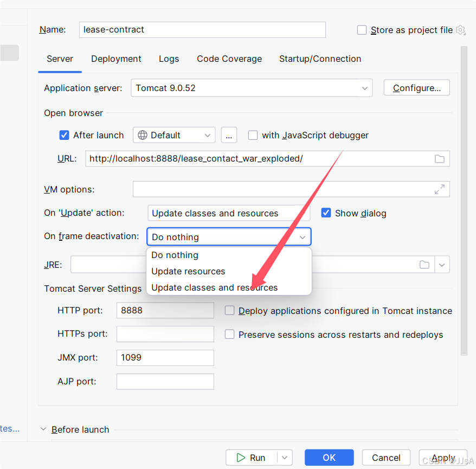Click the expand icon in VM options field
The width and height of the screenshot is (476, 469).
(x=439, y=189)
